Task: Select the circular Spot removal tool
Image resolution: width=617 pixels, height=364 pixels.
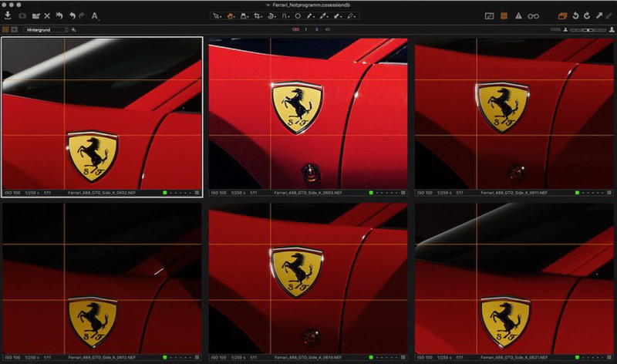Action: coord(298,16)
